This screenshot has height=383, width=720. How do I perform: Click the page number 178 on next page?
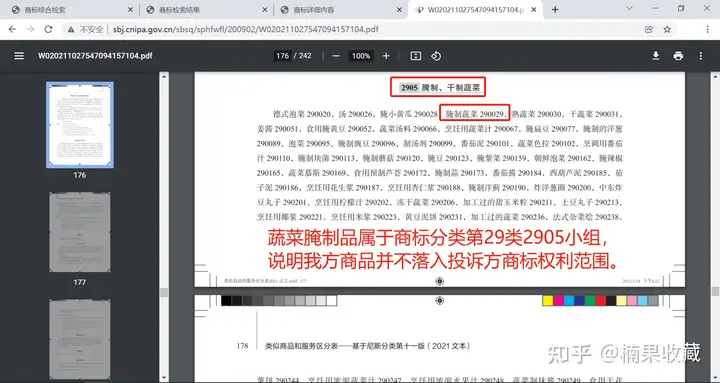point(242,346)
